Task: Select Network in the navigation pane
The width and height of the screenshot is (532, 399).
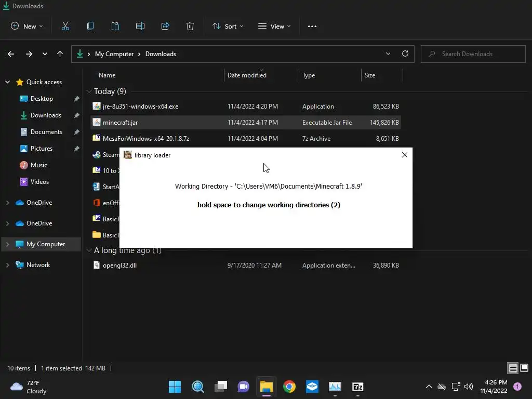Action: click(38, 265)
